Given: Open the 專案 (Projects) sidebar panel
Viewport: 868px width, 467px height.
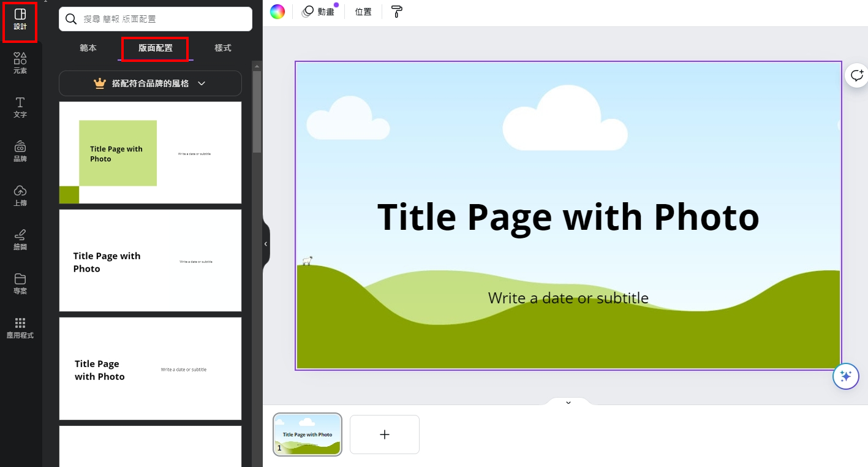Looking at the screenshot, I should tap(20, 284).
